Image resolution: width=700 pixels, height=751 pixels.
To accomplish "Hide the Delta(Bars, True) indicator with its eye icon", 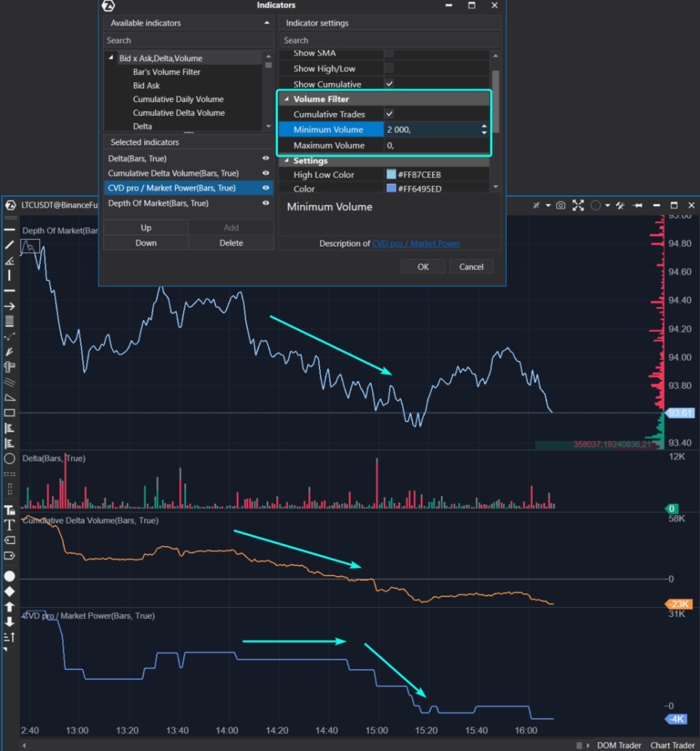I will coord(265,158).
